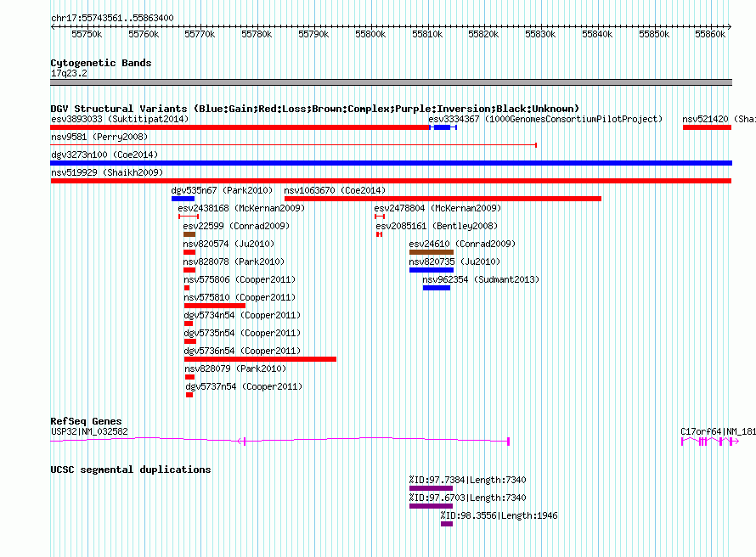Open the dgv5735n54 (Cooper2011) label
Image resolution: width=756 pixels, height=557 pixels.
point(242,333)
